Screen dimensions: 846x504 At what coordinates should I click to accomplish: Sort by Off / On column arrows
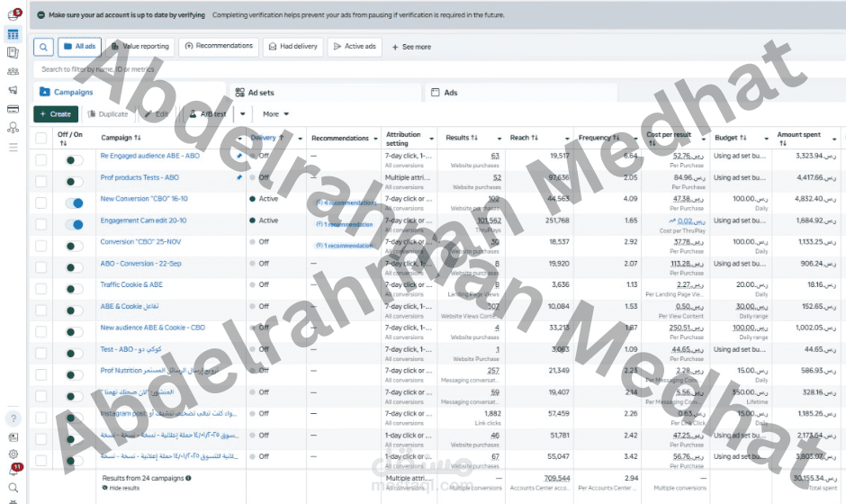63,143
